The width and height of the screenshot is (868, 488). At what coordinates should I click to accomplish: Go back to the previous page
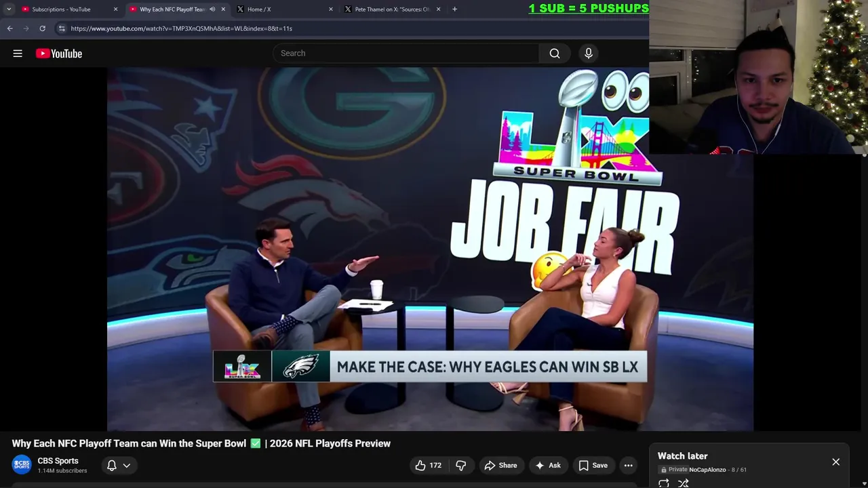coord(9,28)
